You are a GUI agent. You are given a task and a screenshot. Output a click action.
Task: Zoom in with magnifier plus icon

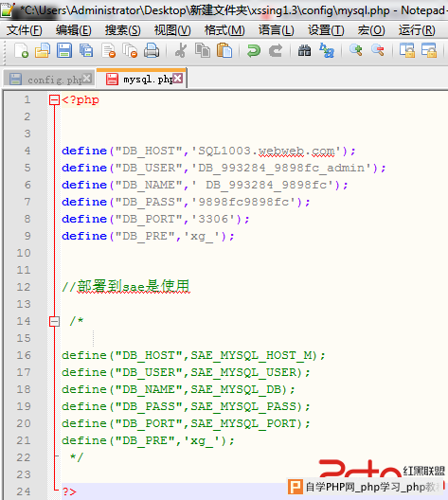tap(356, 50)
